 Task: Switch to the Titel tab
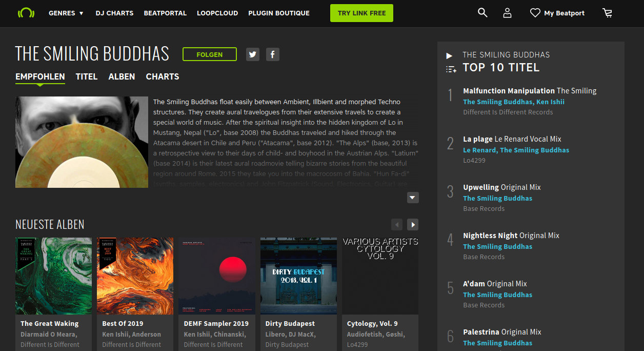point(87,76)
